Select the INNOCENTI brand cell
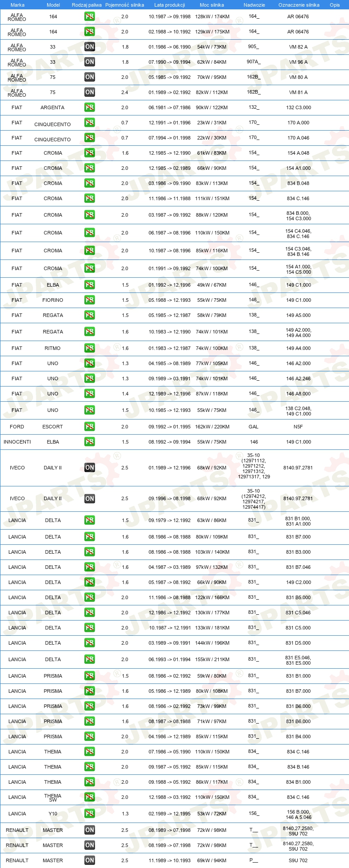The width and height of the screenshot is (349, 868). click(x=17, y=442)
